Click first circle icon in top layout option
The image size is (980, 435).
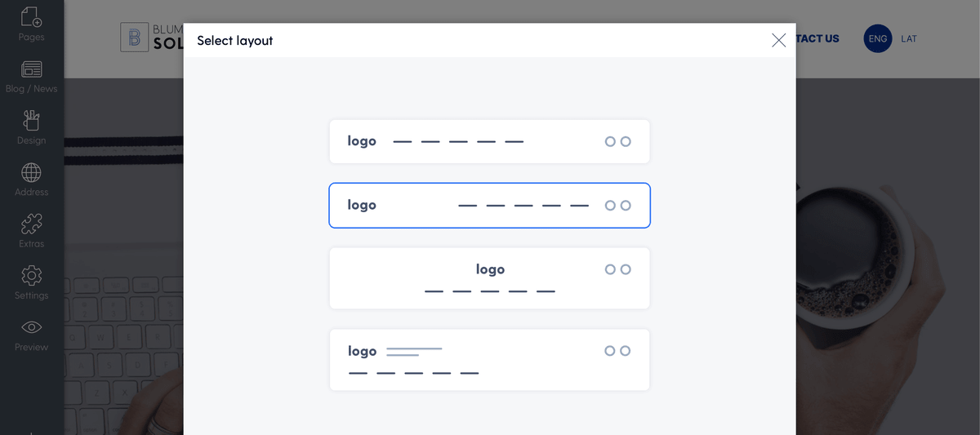(x=610, y=141)
